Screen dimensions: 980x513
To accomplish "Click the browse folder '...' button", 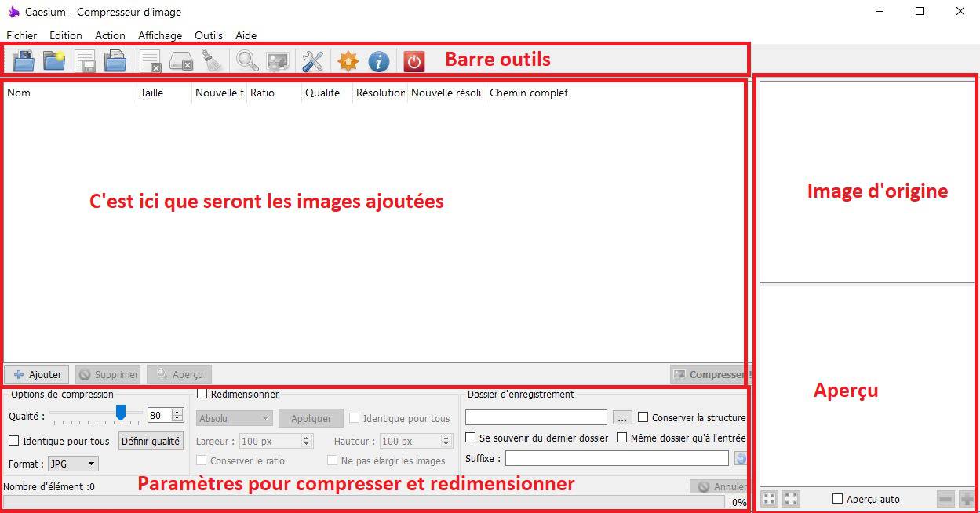I will pyautogui.click(x=622, y=417).
